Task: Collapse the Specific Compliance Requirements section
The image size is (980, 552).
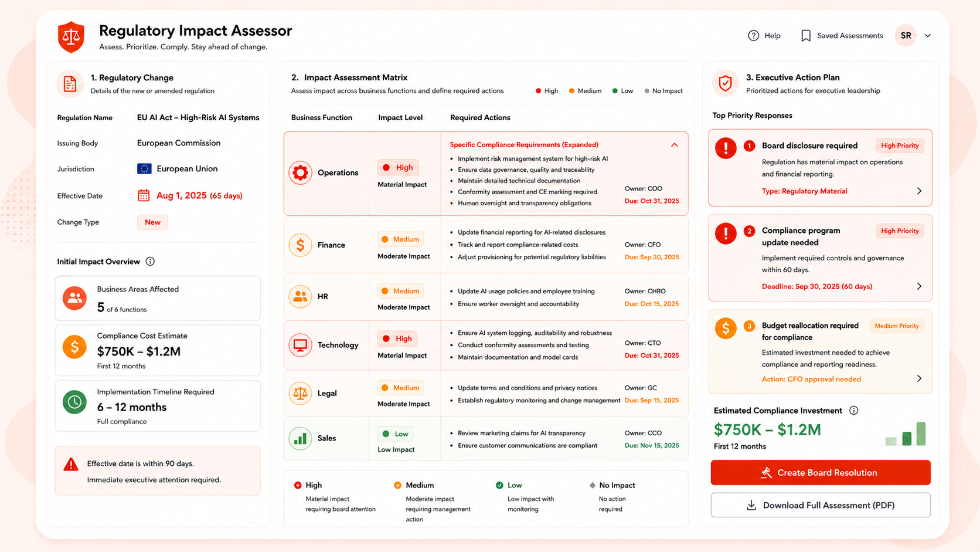Action: [x=674, y=145]
